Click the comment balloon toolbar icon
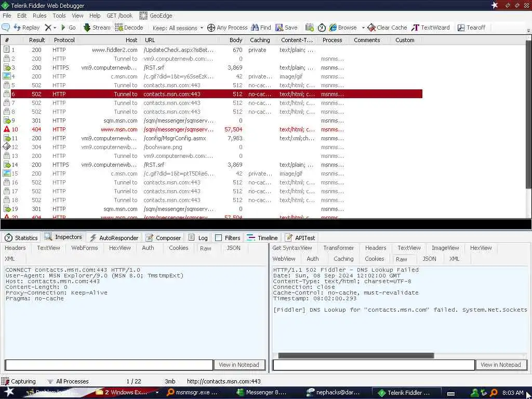The height and width of the screenshot is (399, 532). coord(6,28)
